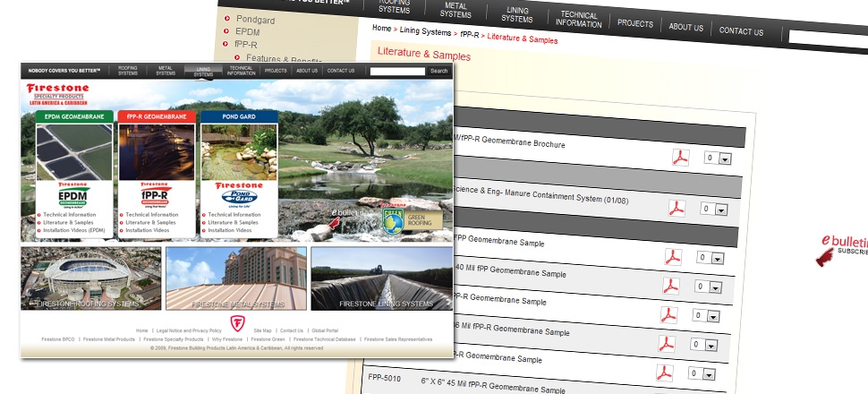
Task: Click Legal Notice and Privacy Policy link
Action: tap(189, 330)
